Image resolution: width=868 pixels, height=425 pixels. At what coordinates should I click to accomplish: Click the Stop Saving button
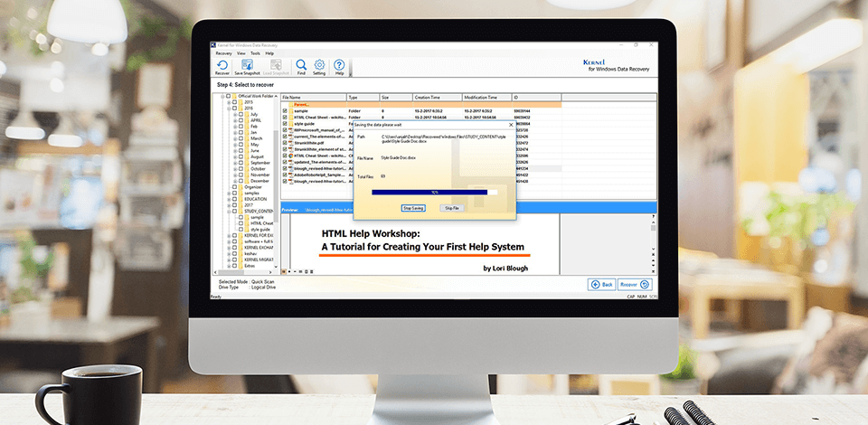click(413, 208)
